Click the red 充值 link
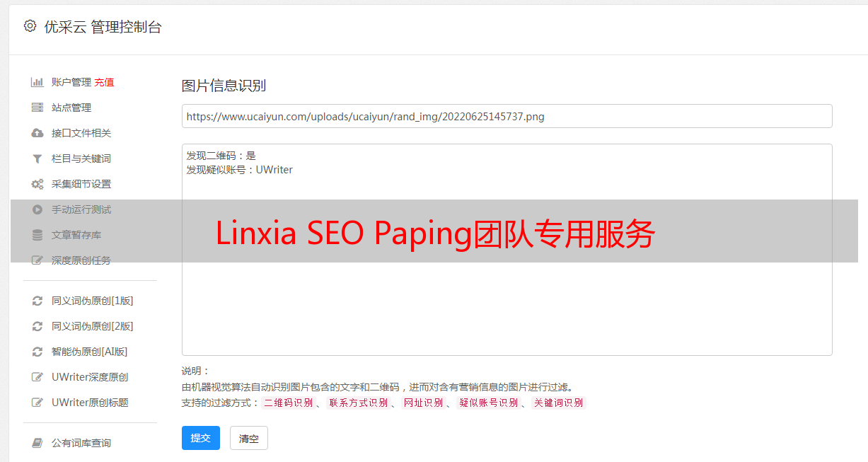This screenshot has width=868, height=462. (x=104, y=82)
